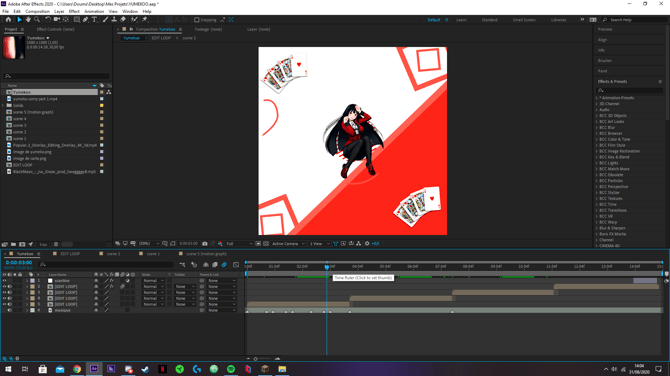Screen dimensions: 670x376
Task: Select the Puppet Pin tool
Action: coord(145,20)
